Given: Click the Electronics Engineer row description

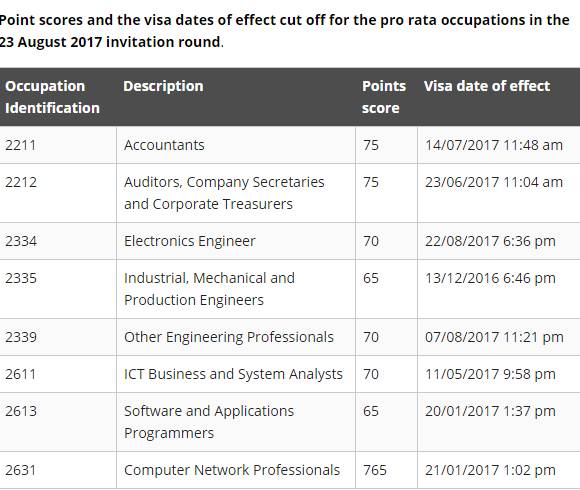Looking at the screenshot, I should [190, 241].
